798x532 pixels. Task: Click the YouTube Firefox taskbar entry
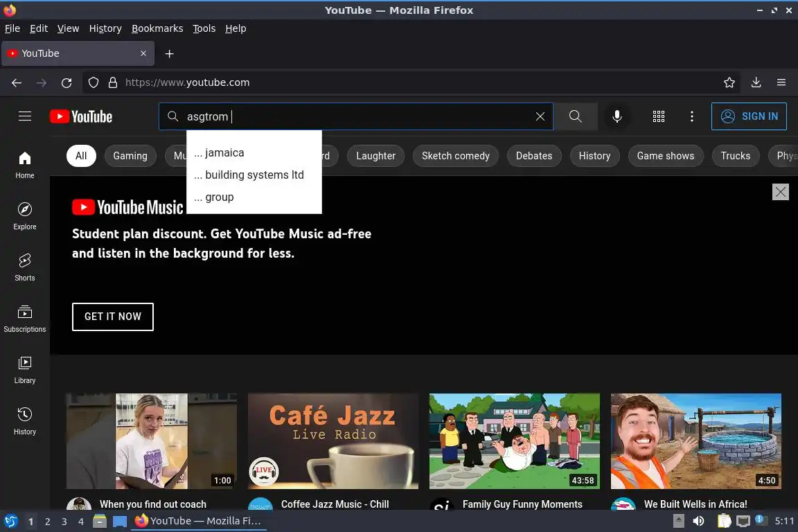(199, 521)
